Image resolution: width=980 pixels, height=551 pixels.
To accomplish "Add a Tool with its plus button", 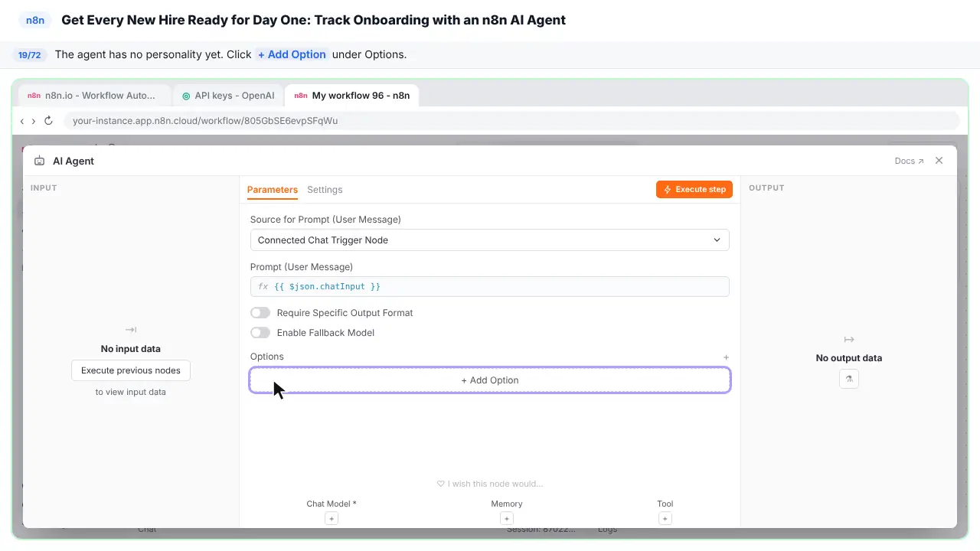I will (x=665, y=519).
